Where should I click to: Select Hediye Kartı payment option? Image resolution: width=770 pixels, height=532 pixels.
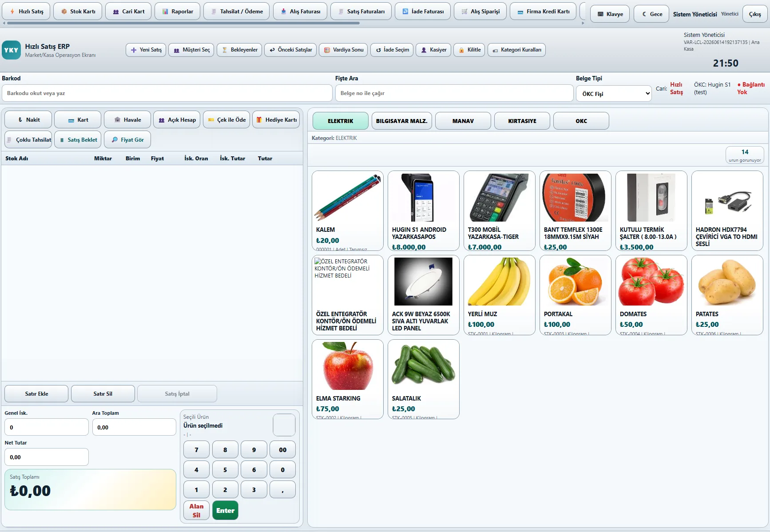click(276, 120)
